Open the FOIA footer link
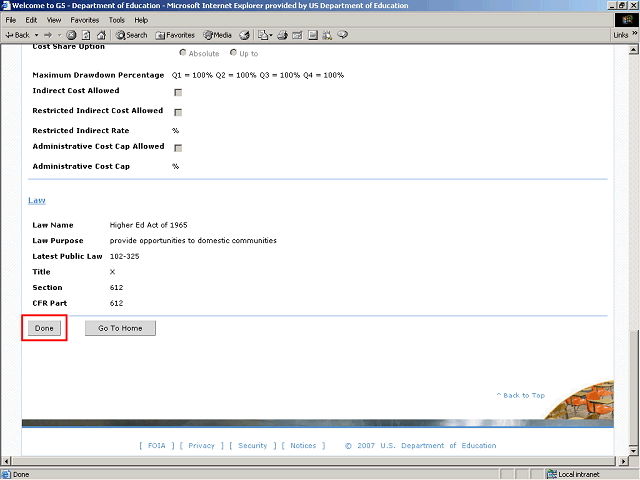 (156, 446)
